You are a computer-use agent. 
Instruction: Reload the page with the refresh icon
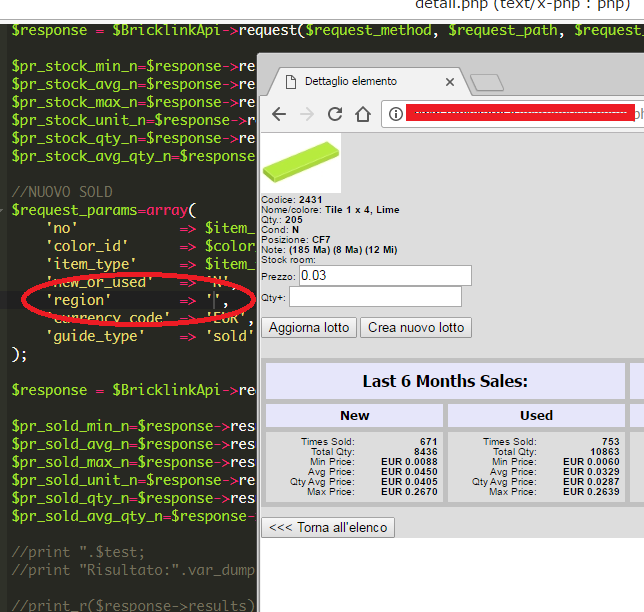335,114
